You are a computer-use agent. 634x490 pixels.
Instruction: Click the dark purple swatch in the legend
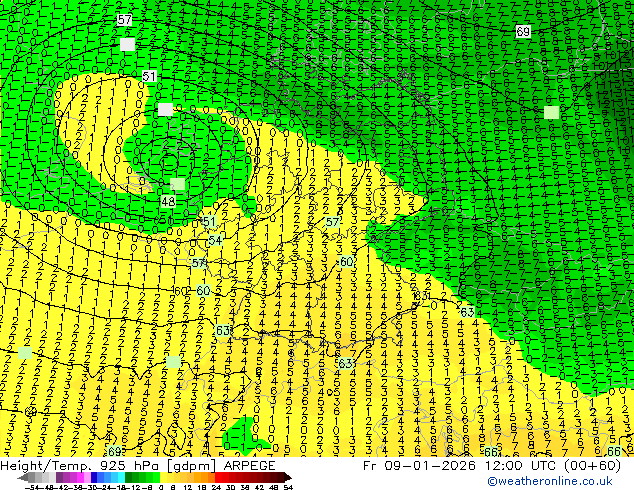pyautogui.click(x=59, y=477)
